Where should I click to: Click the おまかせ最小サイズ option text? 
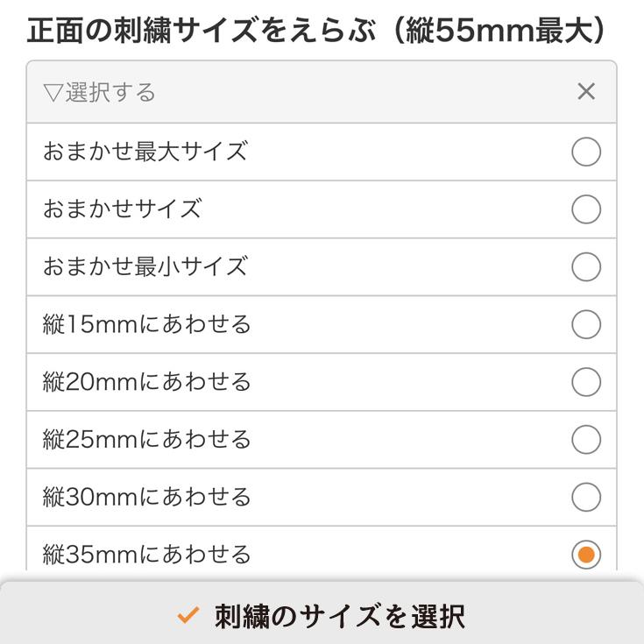coord(145,266)
